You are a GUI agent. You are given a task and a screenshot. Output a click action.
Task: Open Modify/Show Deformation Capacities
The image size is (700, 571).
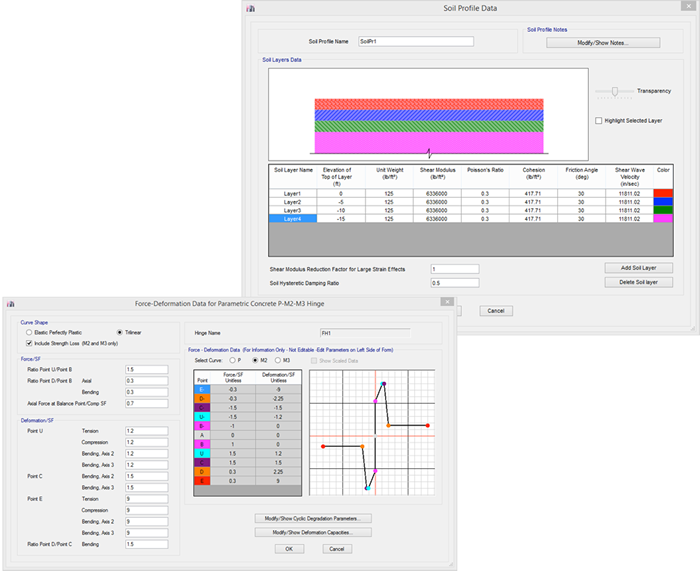pos(313,532)
